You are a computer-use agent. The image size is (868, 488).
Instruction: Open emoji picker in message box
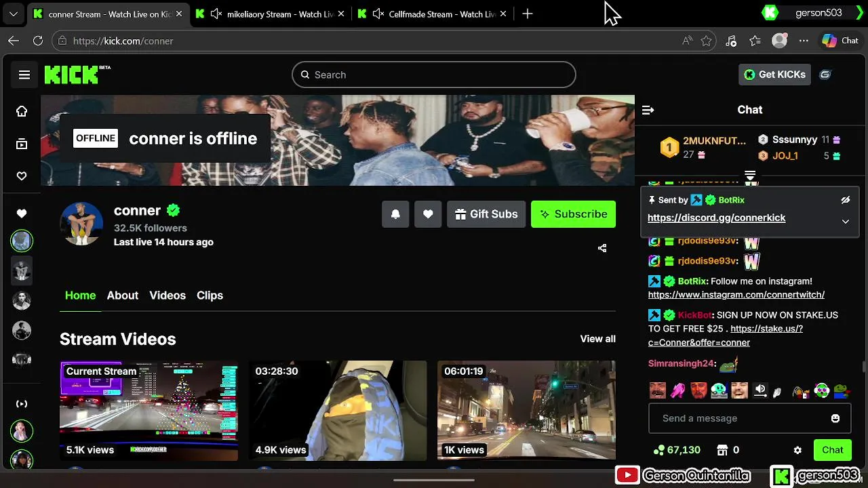point(835,418)
